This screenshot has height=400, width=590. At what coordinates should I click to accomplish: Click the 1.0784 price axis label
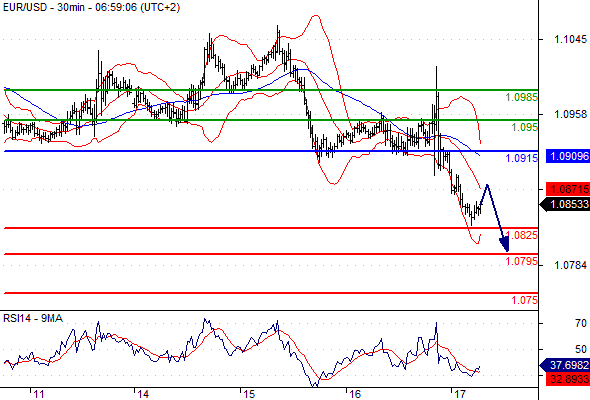[570, 265]
